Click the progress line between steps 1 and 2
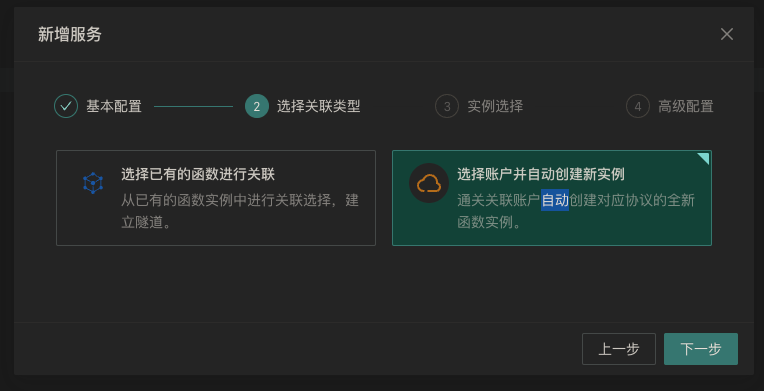The width and height of the screenshot is (764, 391). click(193, 106)
